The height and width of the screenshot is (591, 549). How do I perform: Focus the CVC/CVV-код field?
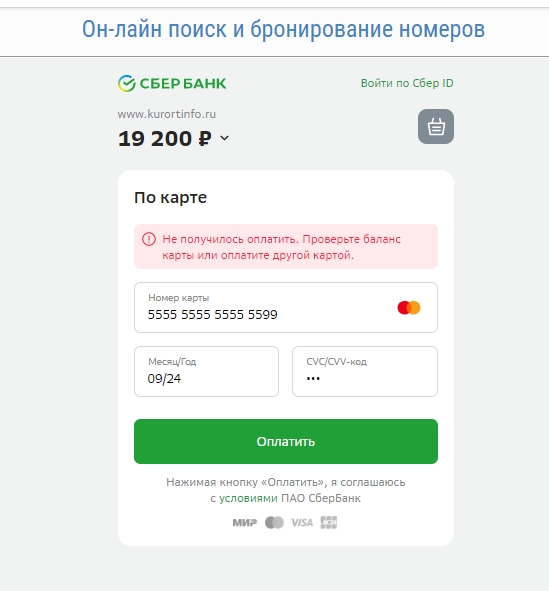365,372
